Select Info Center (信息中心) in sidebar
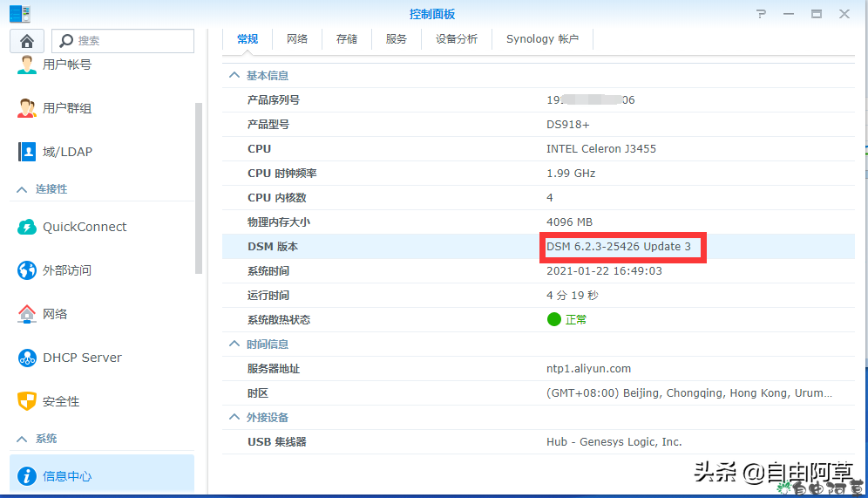The image size is (868, 498). tap(66, 476)
